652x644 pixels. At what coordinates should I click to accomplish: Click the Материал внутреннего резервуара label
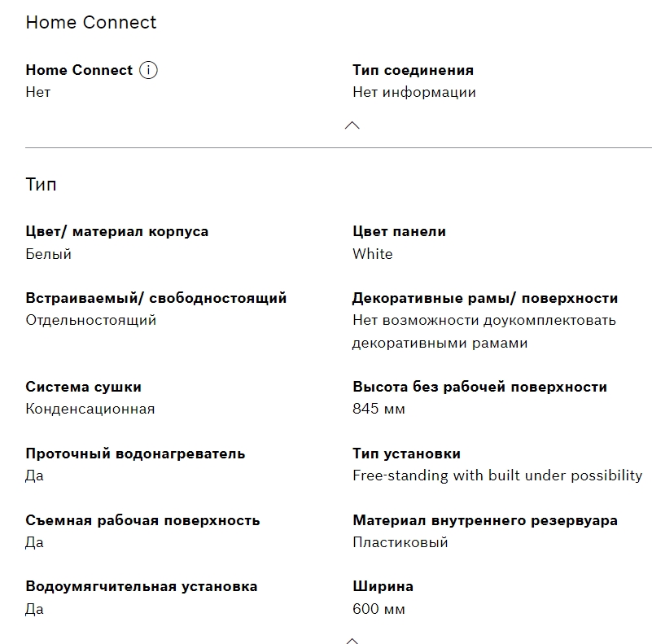pyautogui.click(x=485, y=520)
